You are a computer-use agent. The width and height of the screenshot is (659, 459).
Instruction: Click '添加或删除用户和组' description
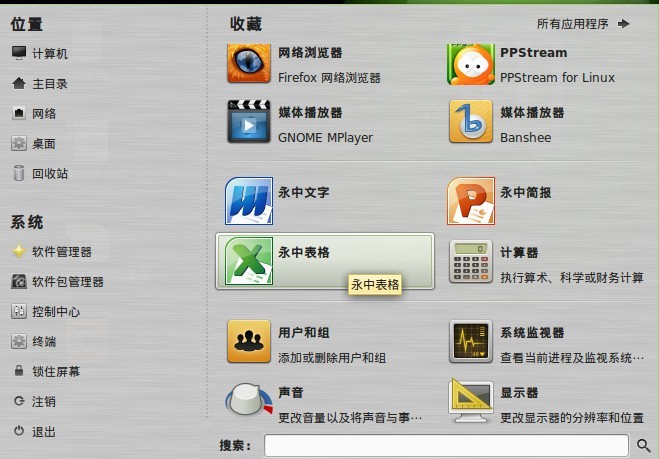pyautogui.click(x=332, y=358)
